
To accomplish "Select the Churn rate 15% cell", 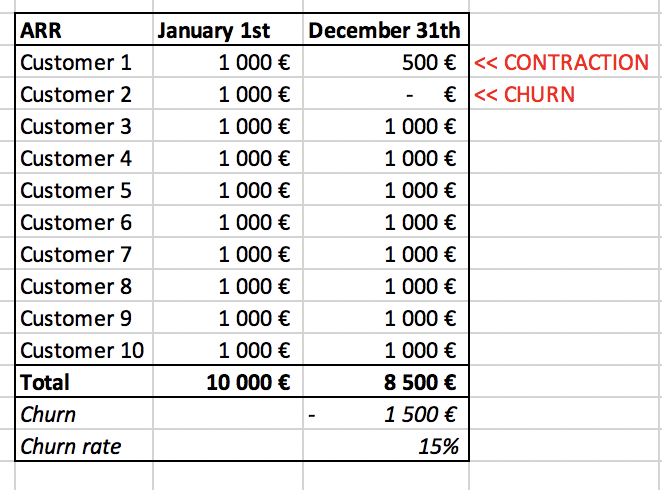I will coord(386,445).
